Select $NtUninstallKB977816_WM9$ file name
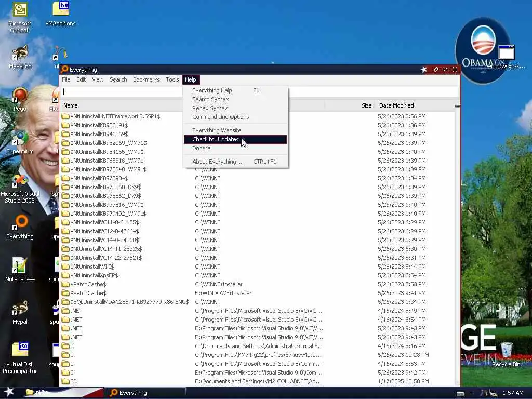 click(107, 205)
